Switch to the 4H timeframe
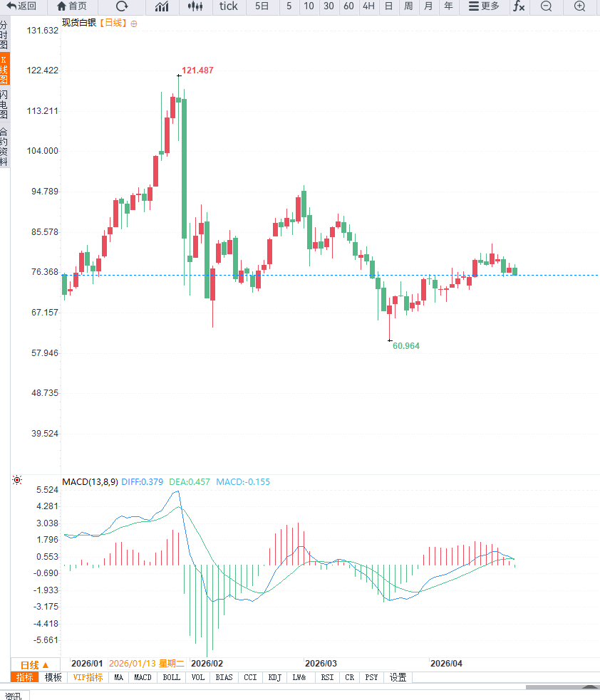 [x=368, y=6]
